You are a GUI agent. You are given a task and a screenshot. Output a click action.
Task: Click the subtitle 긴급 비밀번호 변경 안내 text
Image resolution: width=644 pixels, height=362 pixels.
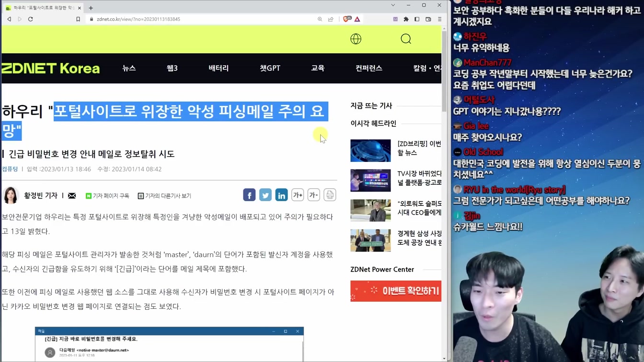pyautogui.click(x=92, y=154)
